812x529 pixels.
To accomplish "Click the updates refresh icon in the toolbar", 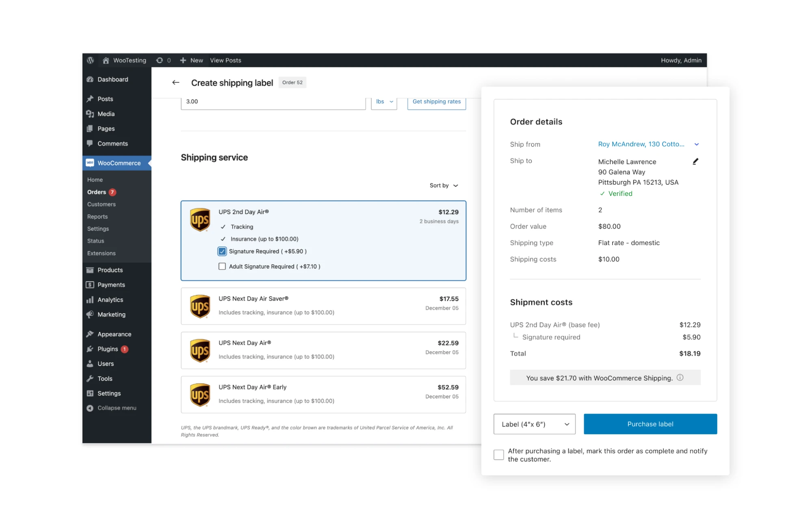I will pos(160,60).
